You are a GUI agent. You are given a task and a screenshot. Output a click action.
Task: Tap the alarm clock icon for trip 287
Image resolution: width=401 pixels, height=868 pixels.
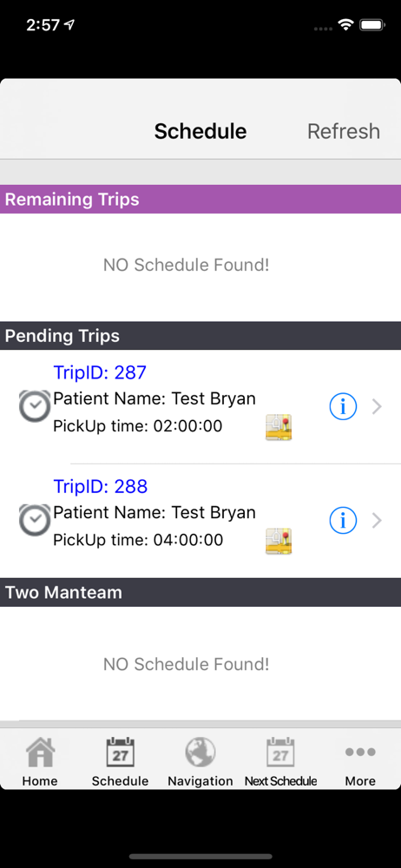[35, 407]
